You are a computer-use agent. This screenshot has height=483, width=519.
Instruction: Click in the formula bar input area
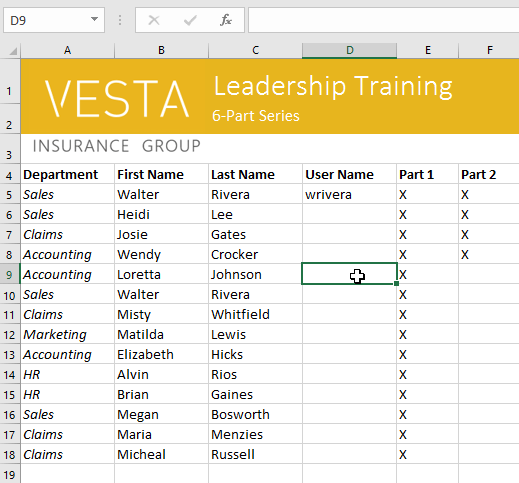[383, 20]
